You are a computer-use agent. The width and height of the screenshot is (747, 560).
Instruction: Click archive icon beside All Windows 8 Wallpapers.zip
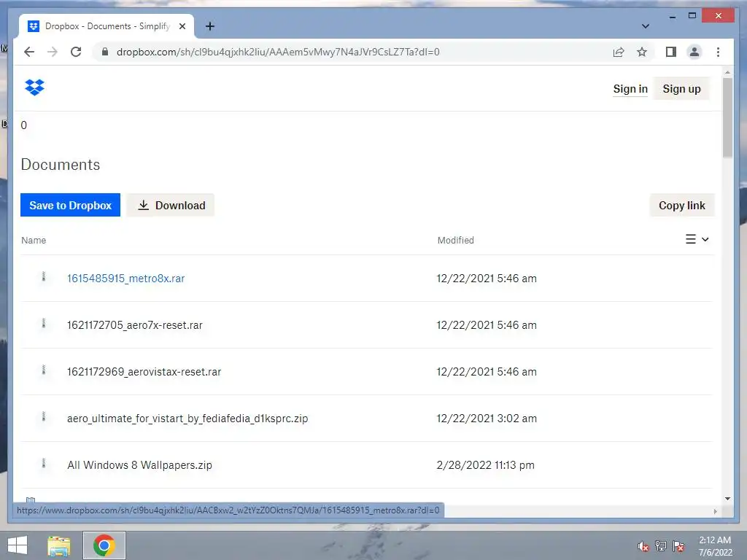(x=43, y=463)
